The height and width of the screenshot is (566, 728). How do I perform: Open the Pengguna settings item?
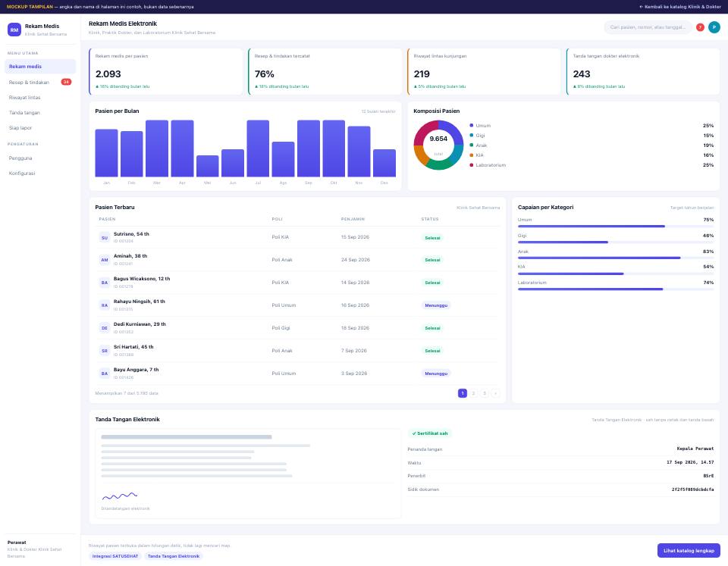coord(40,158)
